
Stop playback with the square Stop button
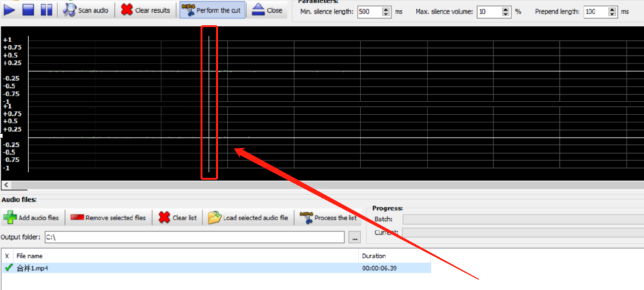[28, 9]
